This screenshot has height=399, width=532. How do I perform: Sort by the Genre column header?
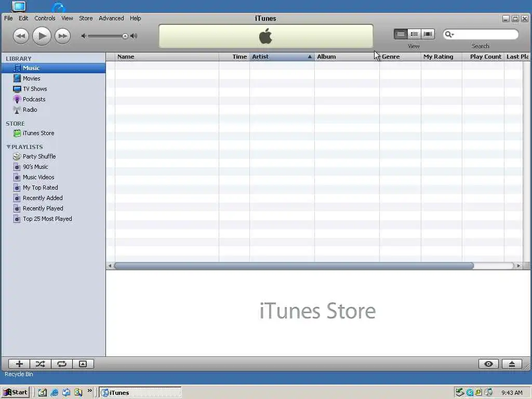point(400,57)
